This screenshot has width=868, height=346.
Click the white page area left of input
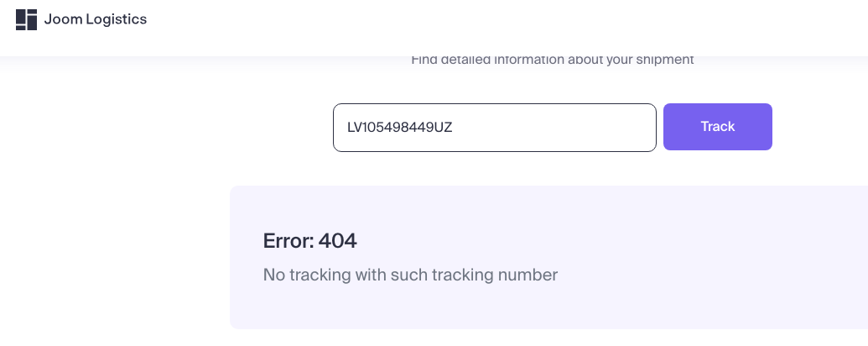(168, 128)
